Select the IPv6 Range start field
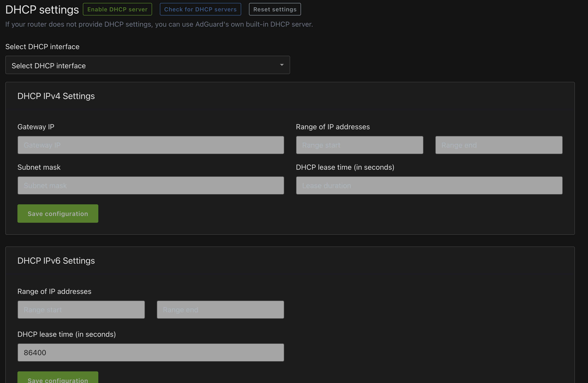588x383 pixels. click(81, 309)
